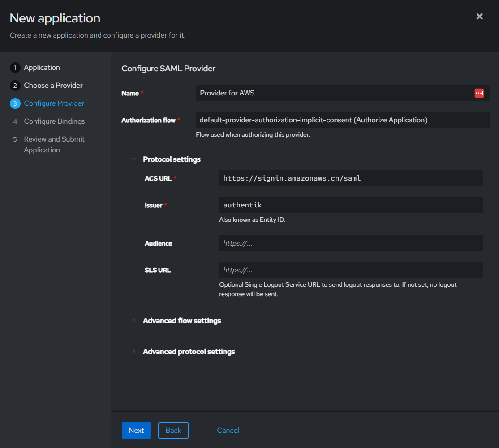Image resolution: width=499 pixels, height=448 pixels.
Task: Select the Configure Bindings step
Action: pyautogui.click(x=54, y=121)
